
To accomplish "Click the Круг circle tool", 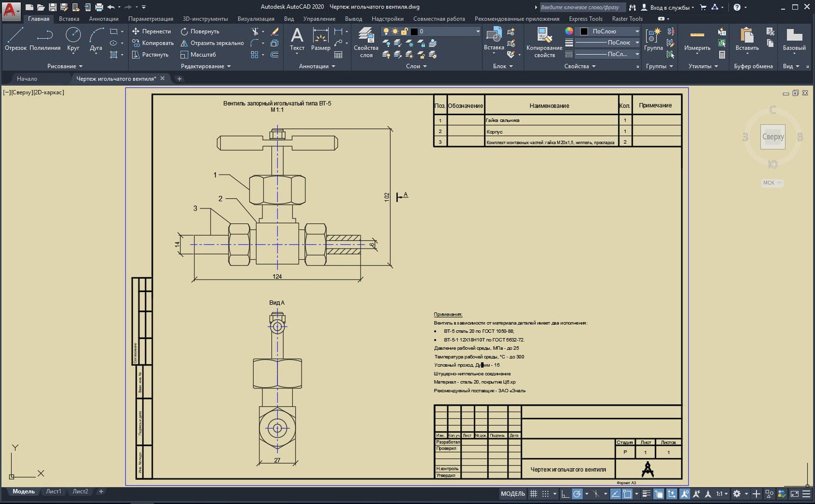I will tap(73, 39).
